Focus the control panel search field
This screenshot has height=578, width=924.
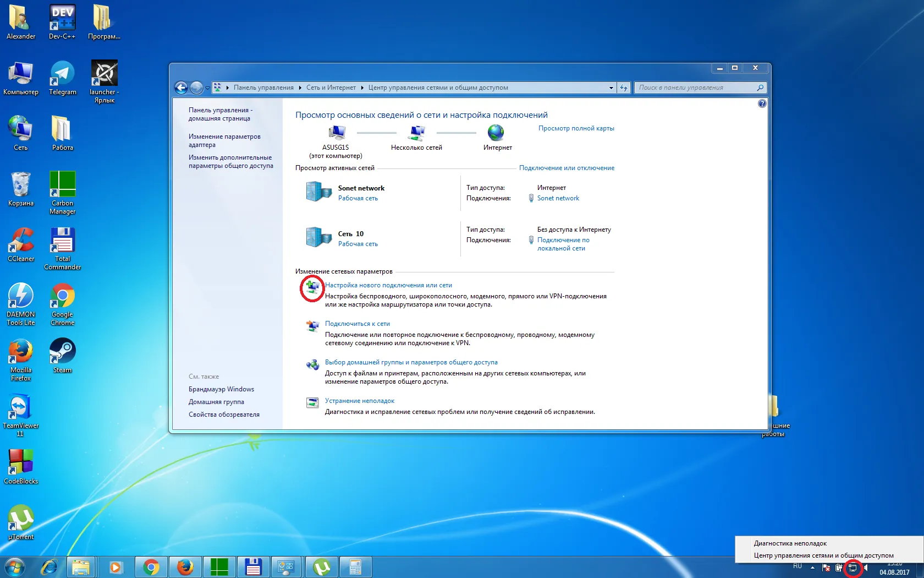pyautogui.click(x=695, y=88)
